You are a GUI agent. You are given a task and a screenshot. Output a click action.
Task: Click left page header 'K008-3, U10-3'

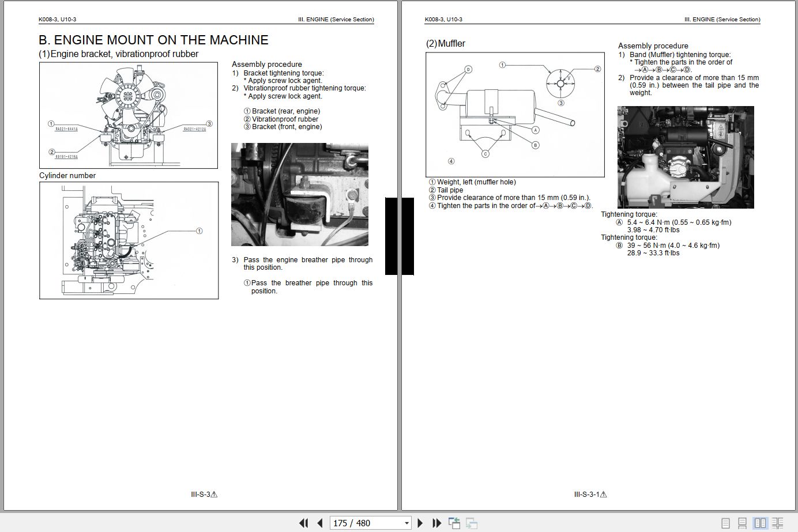57,20
